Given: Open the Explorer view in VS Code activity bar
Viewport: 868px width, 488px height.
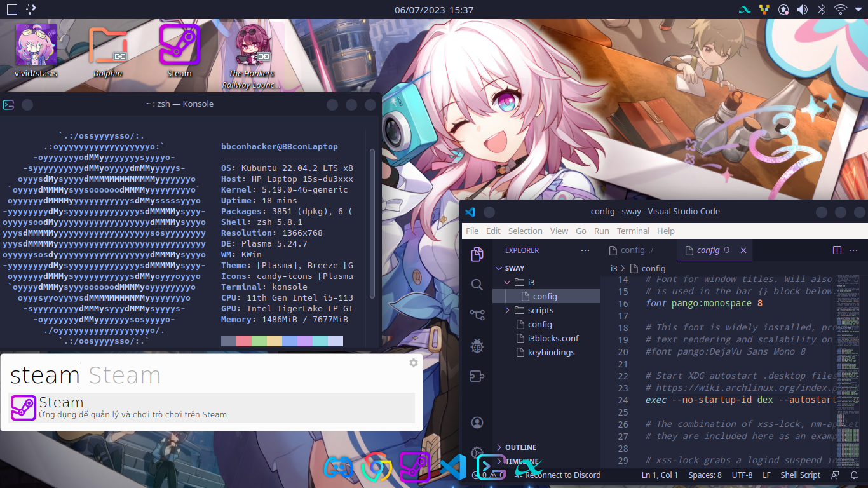Looking at the screenshot, I should point(477,255).
